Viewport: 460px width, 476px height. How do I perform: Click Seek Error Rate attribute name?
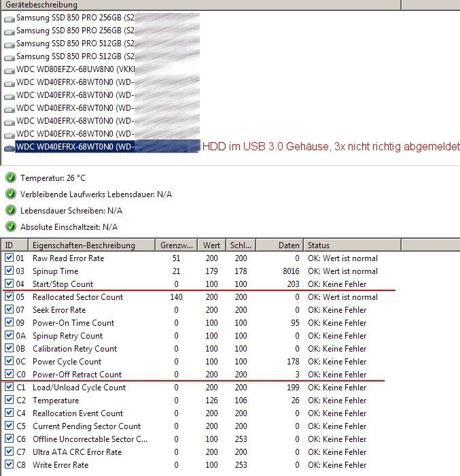click(x=59, y=310)
